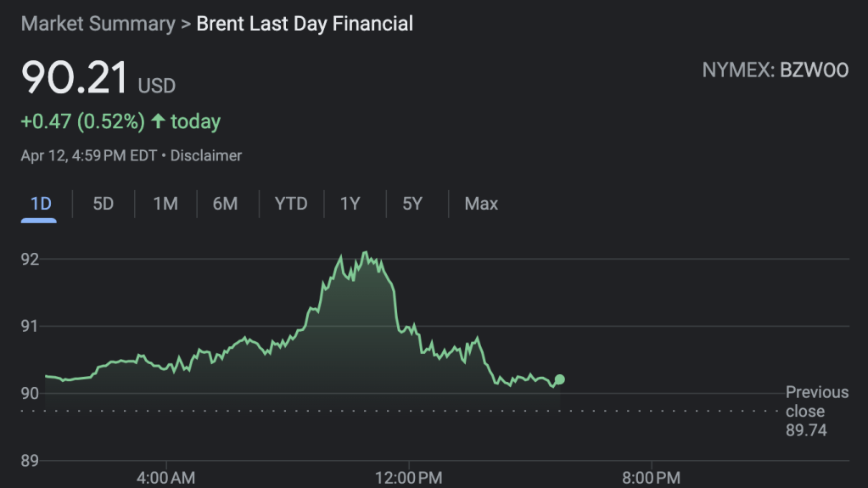The height and width of the screenshot is (488, 868).
Task: Switch to the 1Y chart view
Action: point(350,204)
